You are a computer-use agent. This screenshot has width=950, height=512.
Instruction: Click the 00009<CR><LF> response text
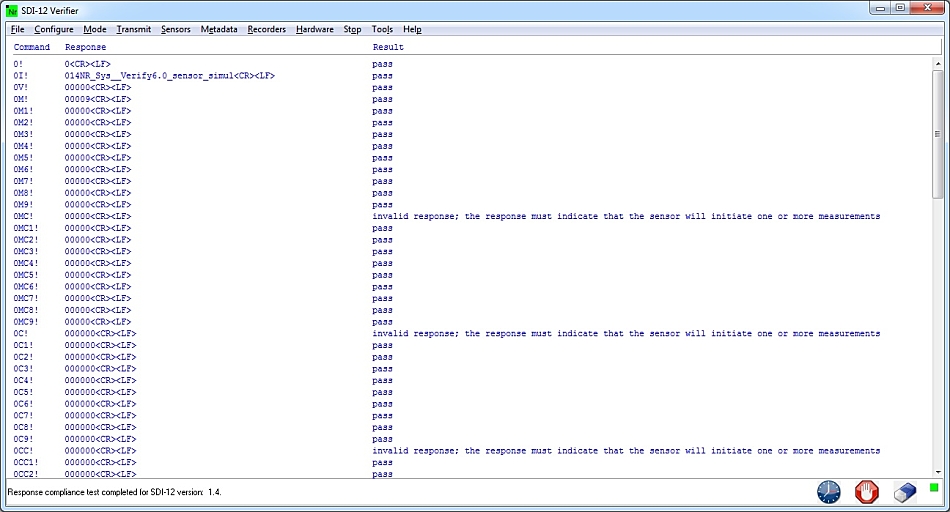(x=98, y=99)
